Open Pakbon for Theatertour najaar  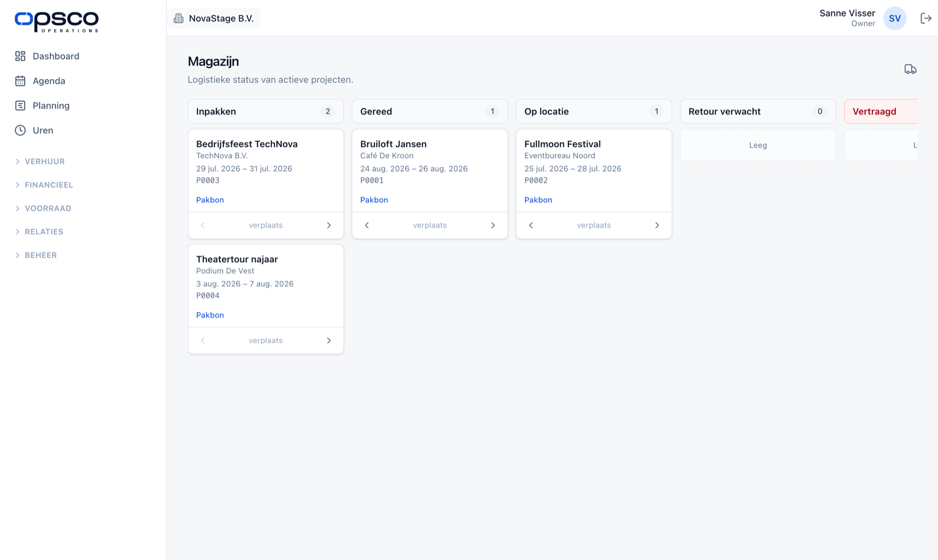(x=210, y=315)
